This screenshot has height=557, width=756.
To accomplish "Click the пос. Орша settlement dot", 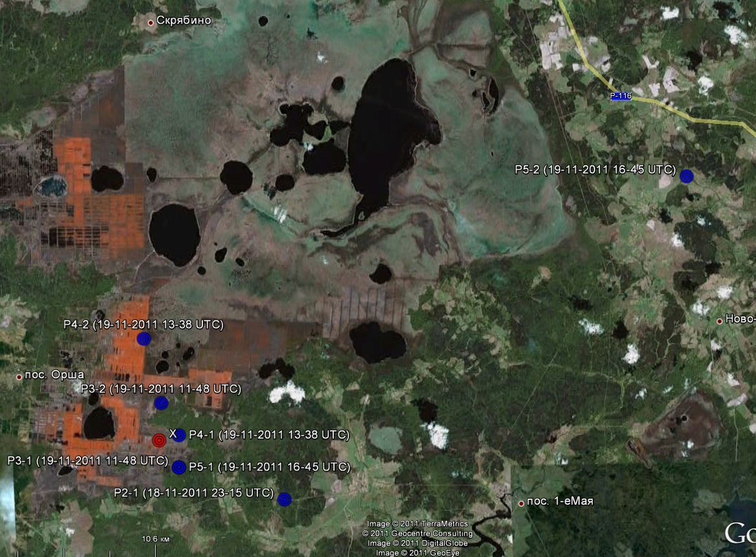I will [19, 377].
